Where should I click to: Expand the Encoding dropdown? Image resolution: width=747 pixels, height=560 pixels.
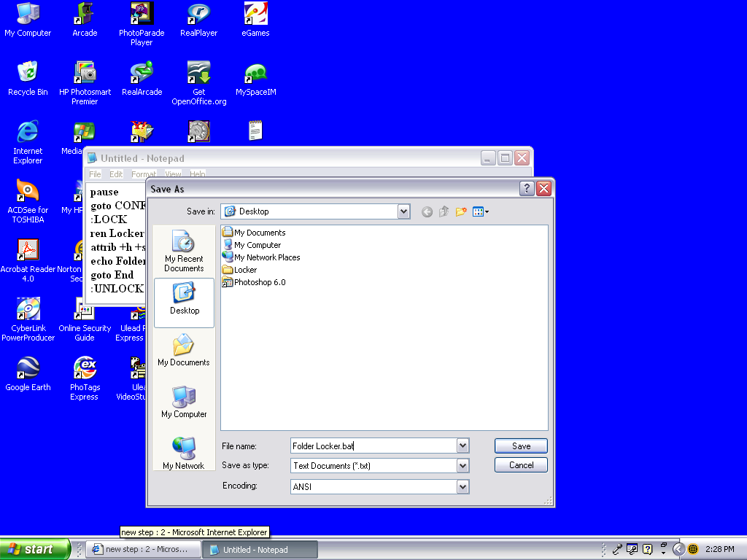tap(462, 486)
